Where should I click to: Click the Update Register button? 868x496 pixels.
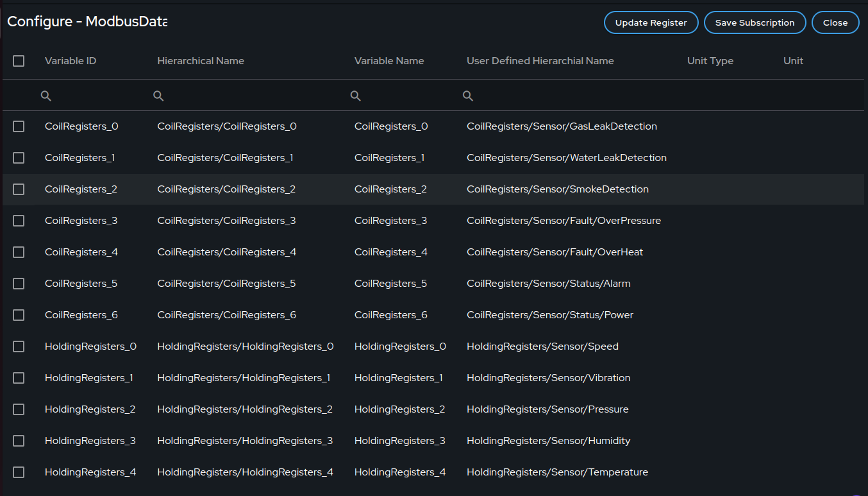pos(651,22)
